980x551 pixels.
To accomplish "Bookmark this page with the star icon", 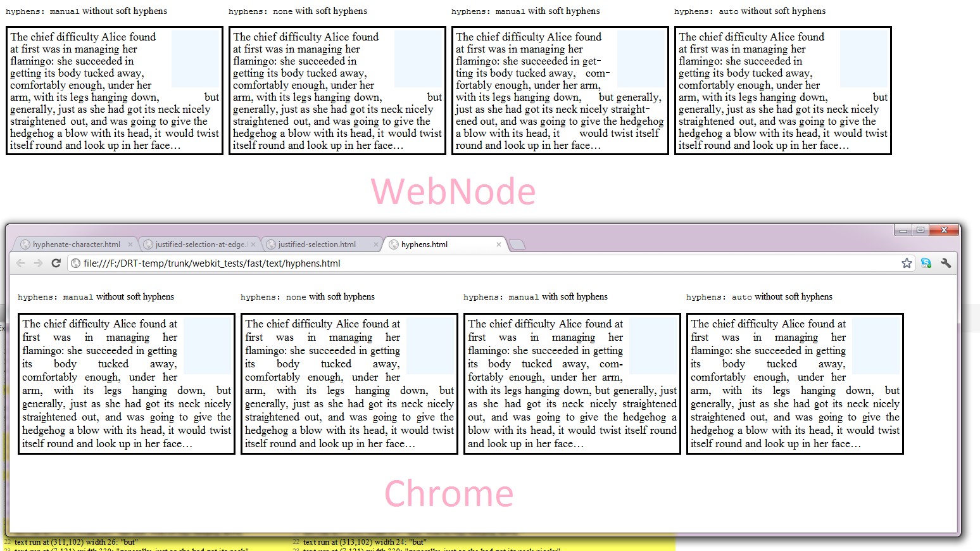I will pos(907,263).
